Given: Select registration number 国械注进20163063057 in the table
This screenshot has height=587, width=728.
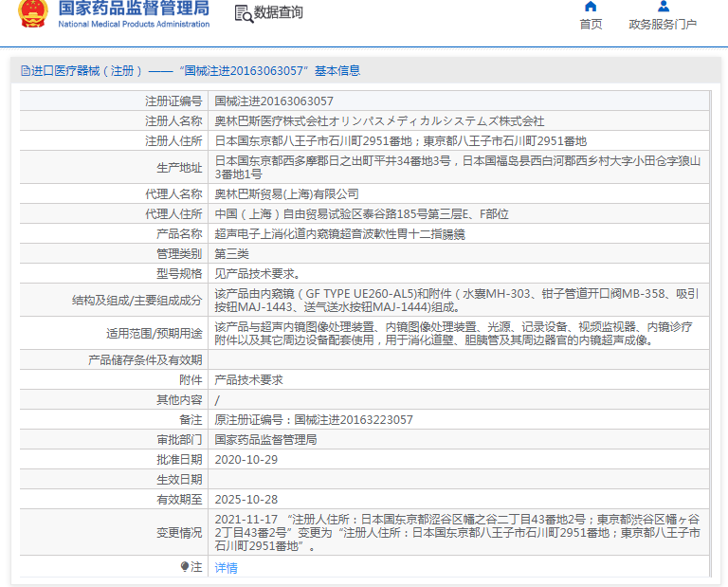Looking at the screenshot, I should point(274,101).
